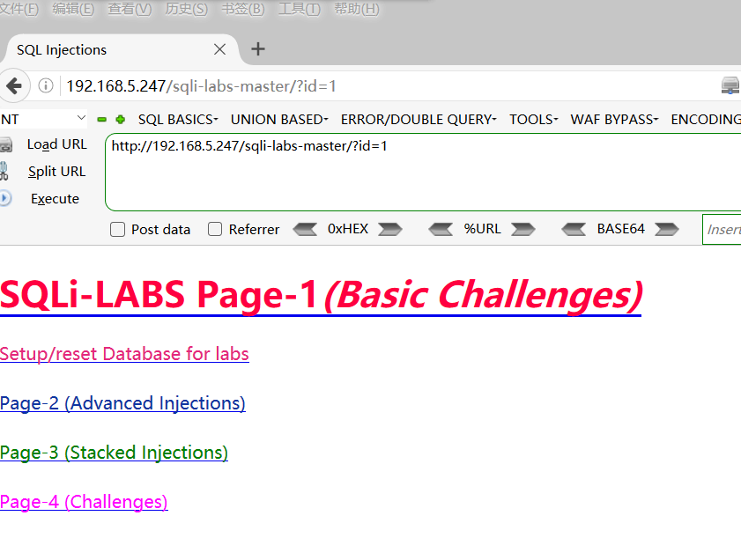Click the Split URL scissors icon

click(x=4, y=172)
